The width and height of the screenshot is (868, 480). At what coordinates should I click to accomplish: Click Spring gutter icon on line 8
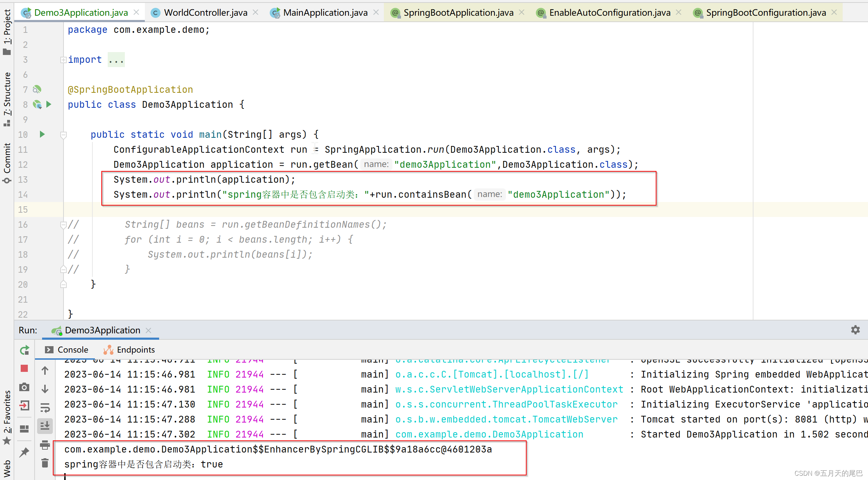(x=37, y=105)
